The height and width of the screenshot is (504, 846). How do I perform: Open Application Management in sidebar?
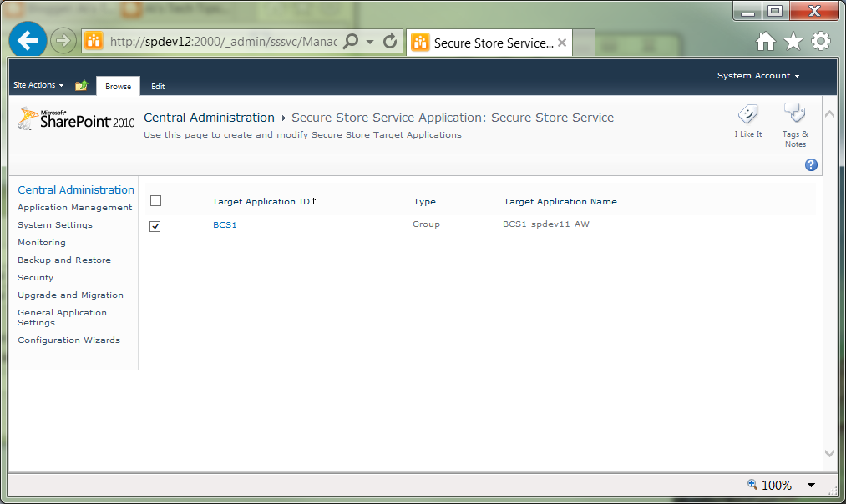click(75, 208)
